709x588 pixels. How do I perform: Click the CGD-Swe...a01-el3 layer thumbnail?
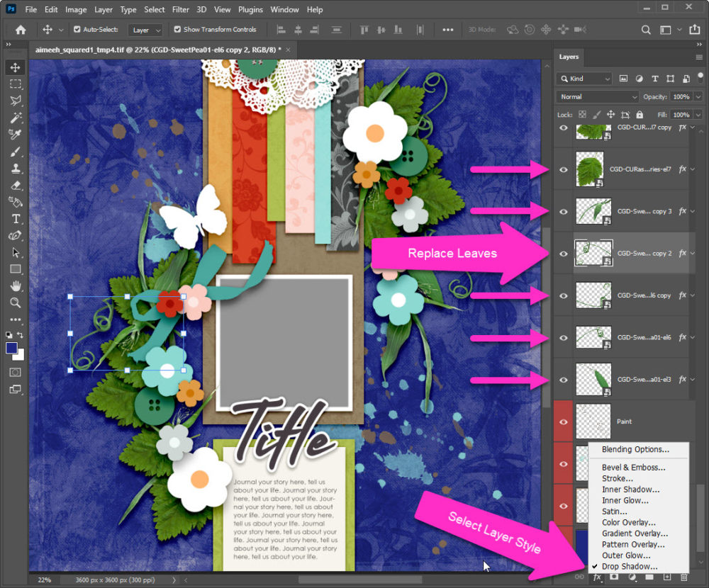point(593,379)
